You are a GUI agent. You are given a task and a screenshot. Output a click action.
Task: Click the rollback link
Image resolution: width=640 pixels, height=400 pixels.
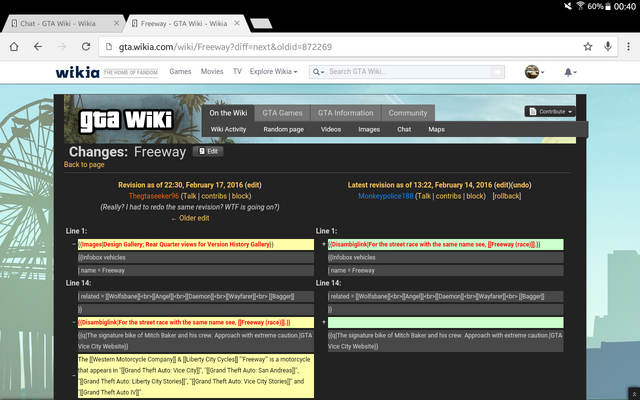(507, 196)
